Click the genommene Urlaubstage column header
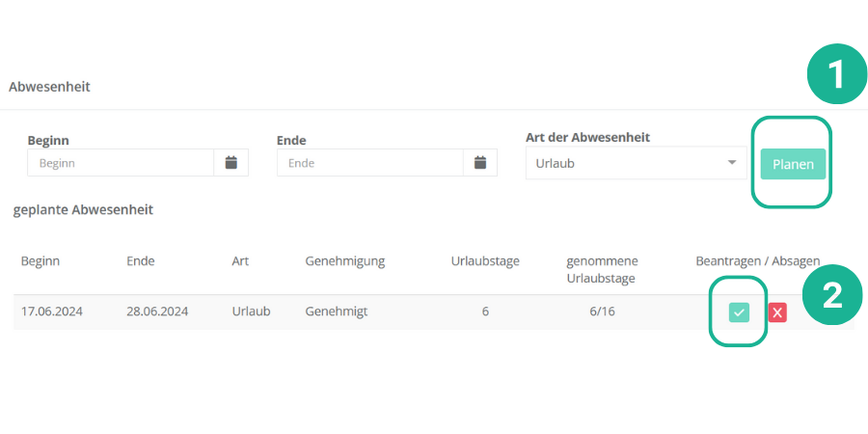 click(602, 269)
